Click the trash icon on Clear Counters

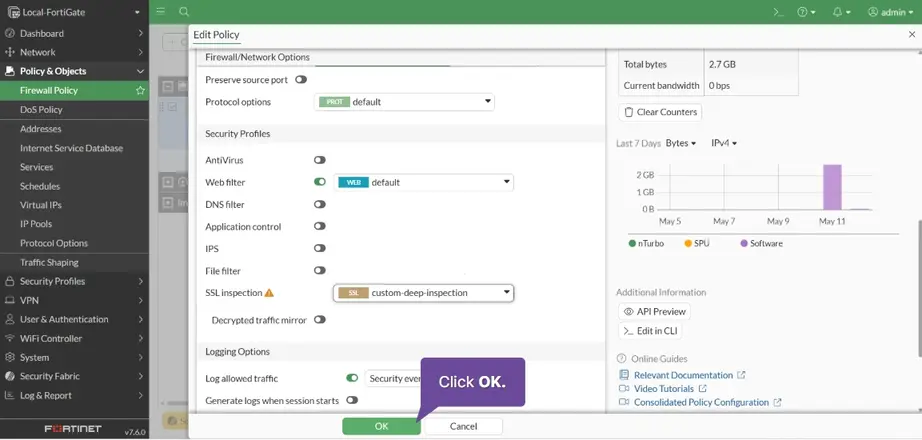point(629,112)
